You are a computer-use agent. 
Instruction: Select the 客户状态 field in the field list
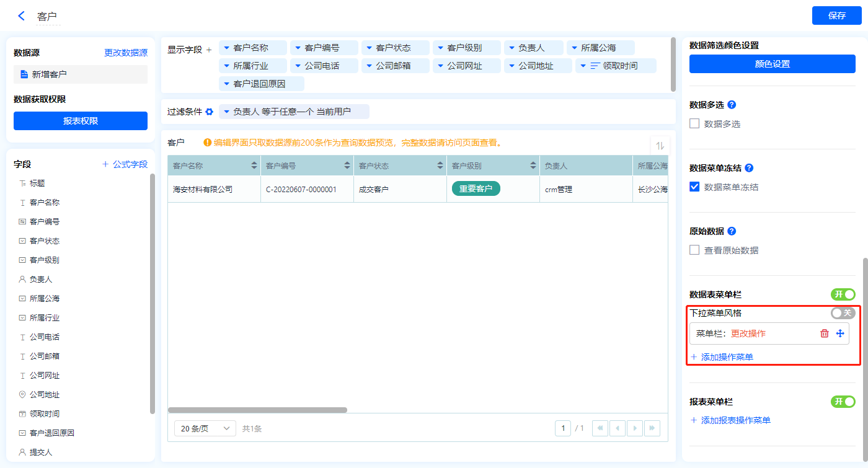point(45,241)
